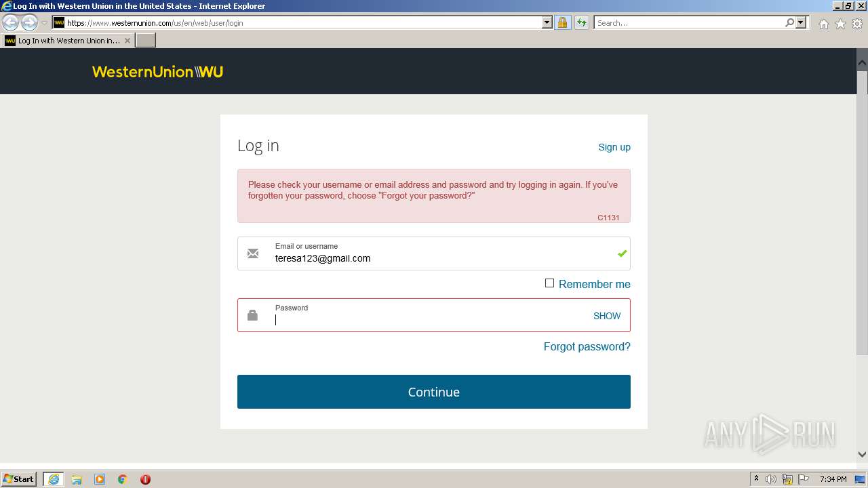Viewport: 868px width, 488px height.
Task: Click the taskbar clock 7:34 PM
Action: tap(833, 479)
